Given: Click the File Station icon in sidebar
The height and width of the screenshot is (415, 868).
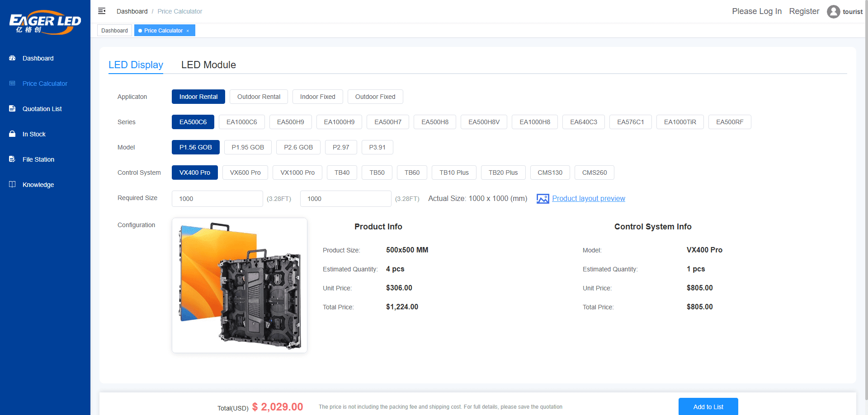Looking at the screenshot, I should click(12, 159).
